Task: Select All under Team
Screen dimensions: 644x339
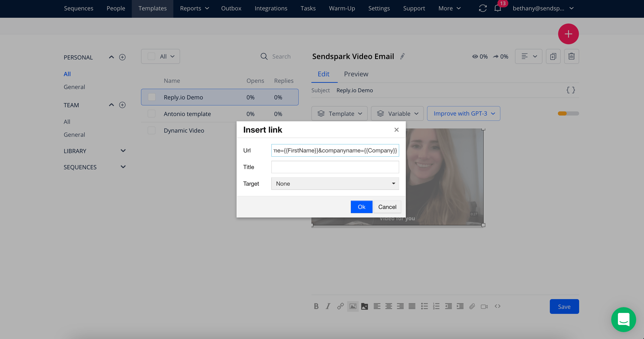Action: [x=67, y=122]
